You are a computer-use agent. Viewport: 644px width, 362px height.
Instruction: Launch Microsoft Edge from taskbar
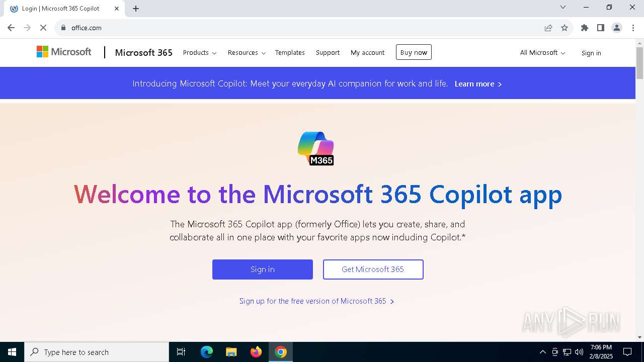click(x=207, y=352)
